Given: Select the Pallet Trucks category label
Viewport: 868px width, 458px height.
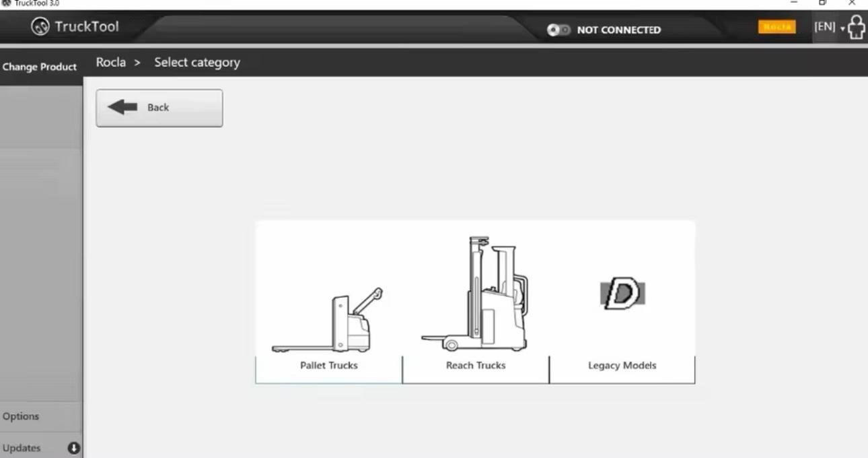Looking at the screenshot, I should click(328, 366).
